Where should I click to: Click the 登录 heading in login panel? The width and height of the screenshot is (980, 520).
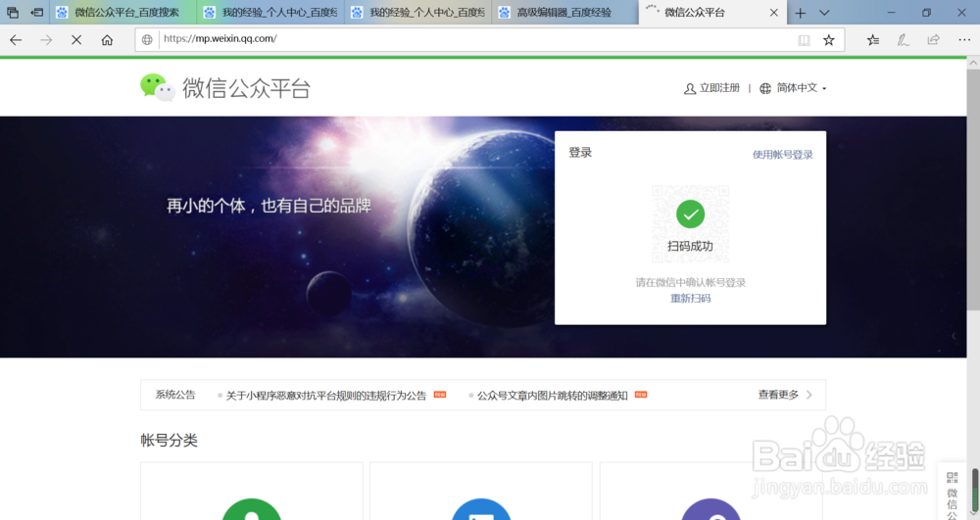coord(580,153)
